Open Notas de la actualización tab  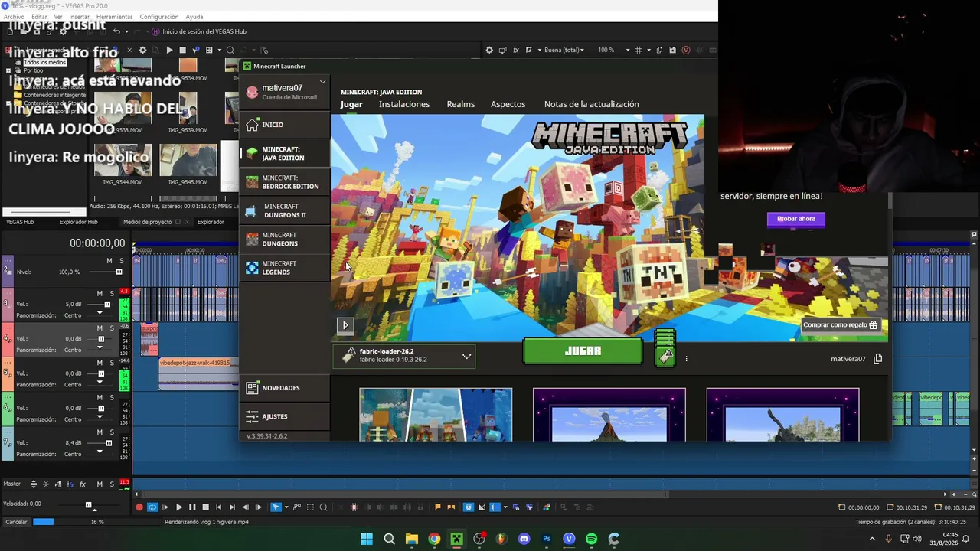click(x=592, y=104)
